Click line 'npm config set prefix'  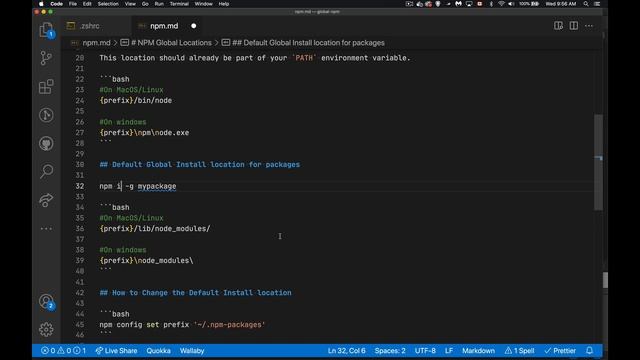pos(182,324)
